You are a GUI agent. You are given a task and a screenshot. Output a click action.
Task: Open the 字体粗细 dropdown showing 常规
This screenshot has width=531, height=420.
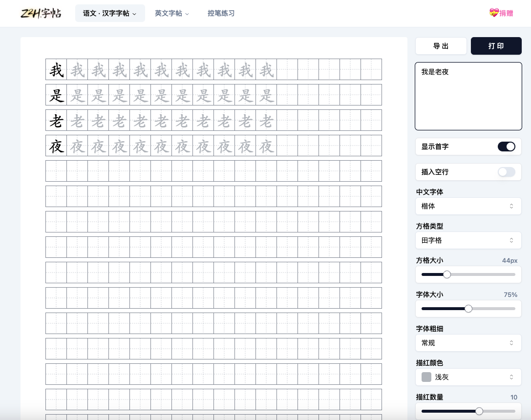pos(468,343)
